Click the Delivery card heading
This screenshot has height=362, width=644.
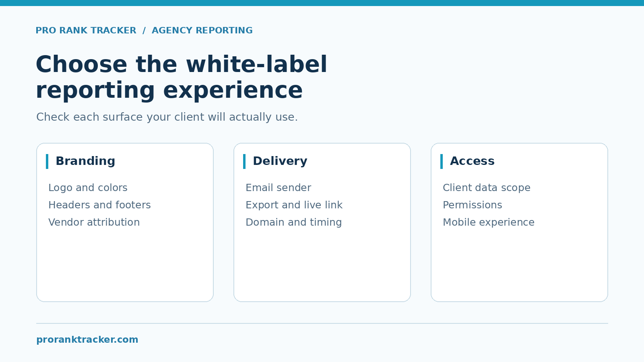pos(280,161)
